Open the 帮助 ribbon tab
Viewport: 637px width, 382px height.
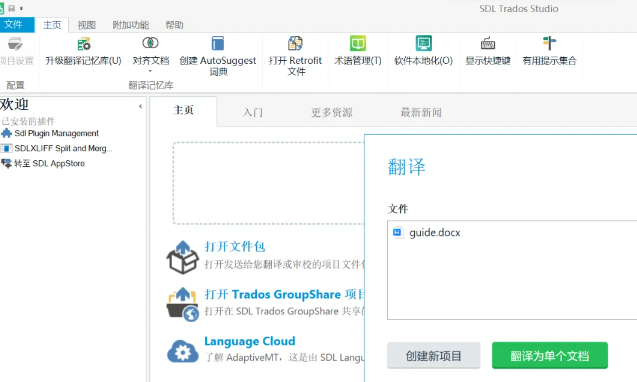point(174,25)
